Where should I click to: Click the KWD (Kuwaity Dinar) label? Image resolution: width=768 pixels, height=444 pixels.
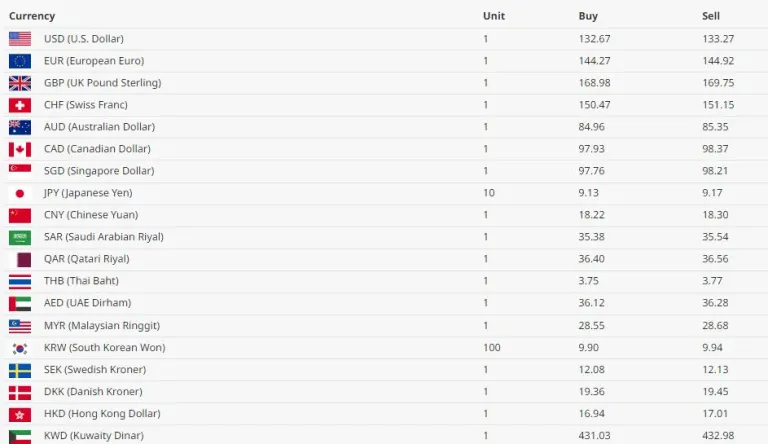(x=94, y=436)
